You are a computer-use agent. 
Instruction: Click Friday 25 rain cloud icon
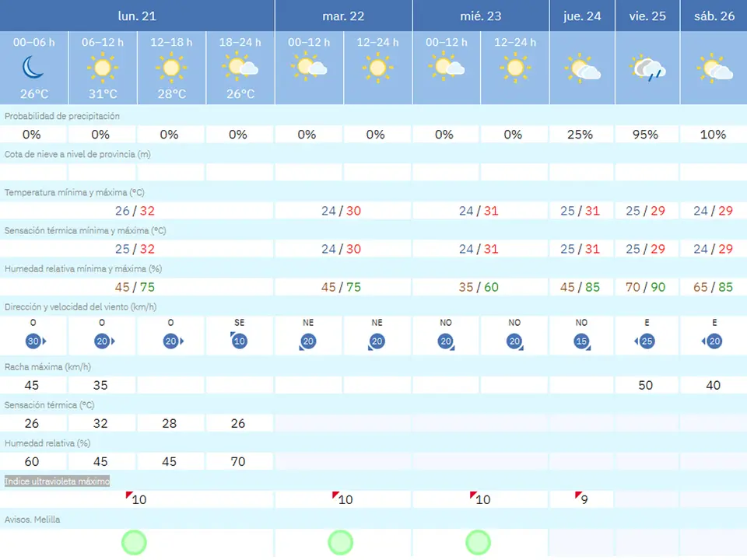pos(647,68)
